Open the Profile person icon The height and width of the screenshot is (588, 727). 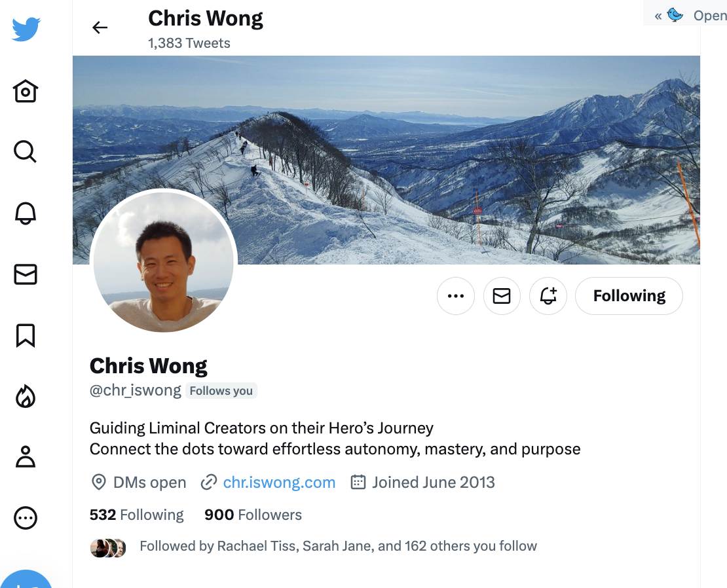(26, 457)
